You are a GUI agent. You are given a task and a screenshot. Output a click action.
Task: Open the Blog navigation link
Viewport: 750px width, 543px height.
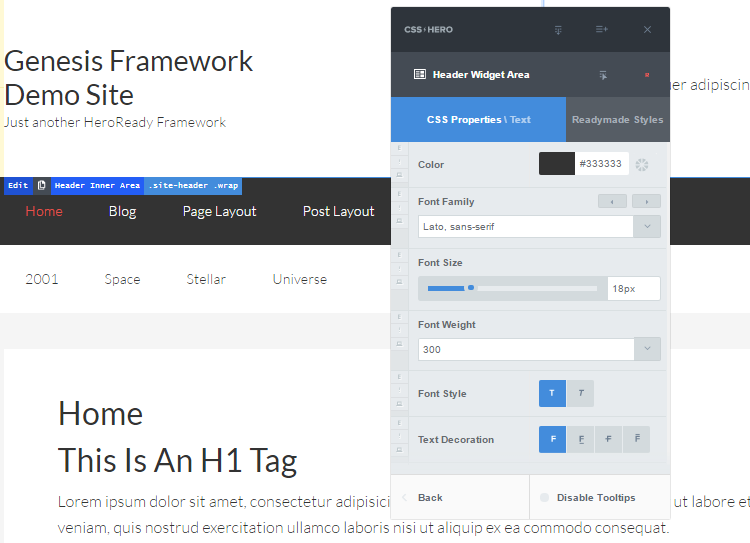122,211
